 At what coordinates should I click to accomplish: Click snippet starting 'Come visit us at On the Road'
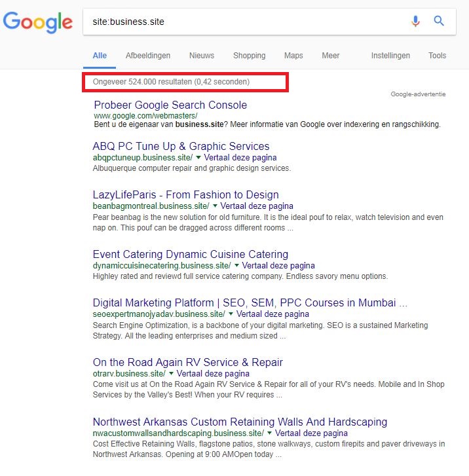[269, 390]
